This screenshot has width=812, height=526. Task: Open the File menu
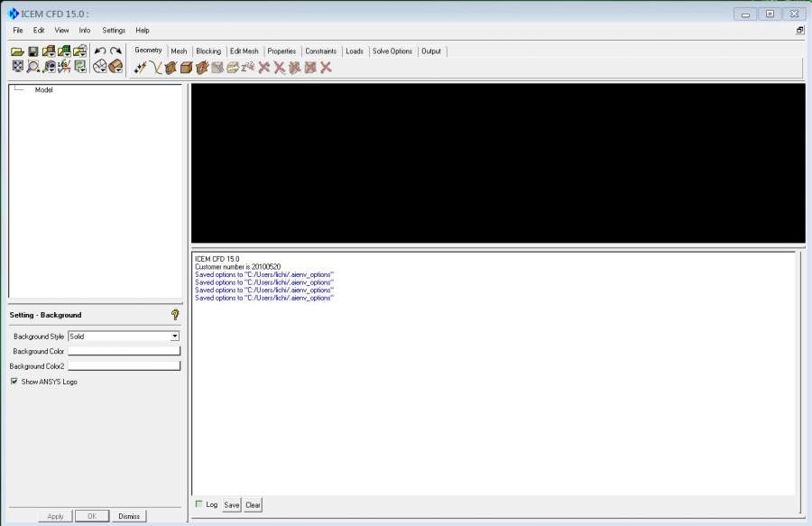(x=18, y=31)
